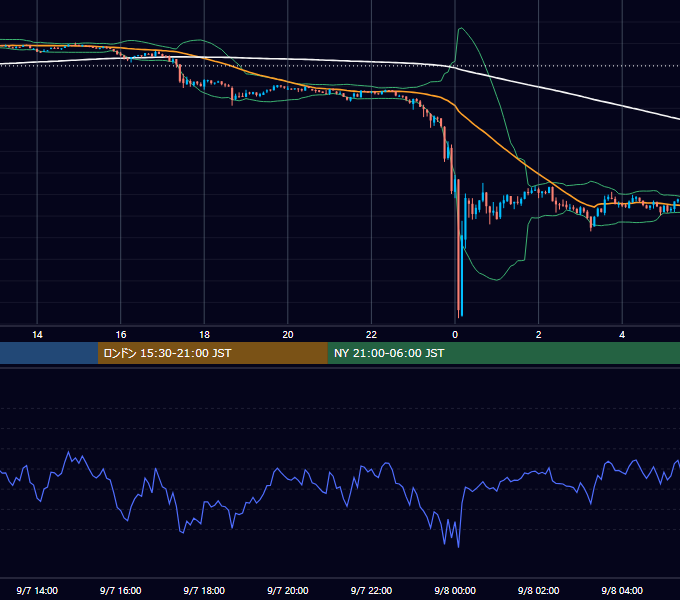Click the blue session bar before London
Screen dimensions: 680x600
pos(49,353)
